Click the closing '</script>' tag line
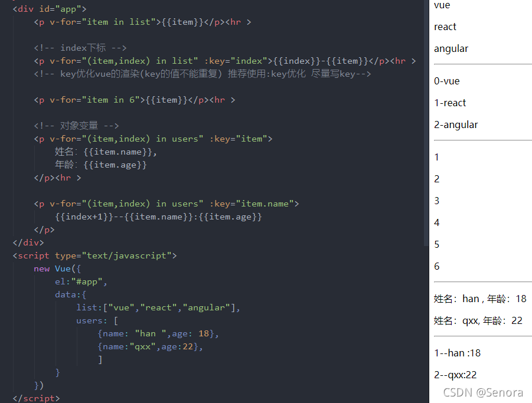This screenshot has height=403, width=532. 36,398
